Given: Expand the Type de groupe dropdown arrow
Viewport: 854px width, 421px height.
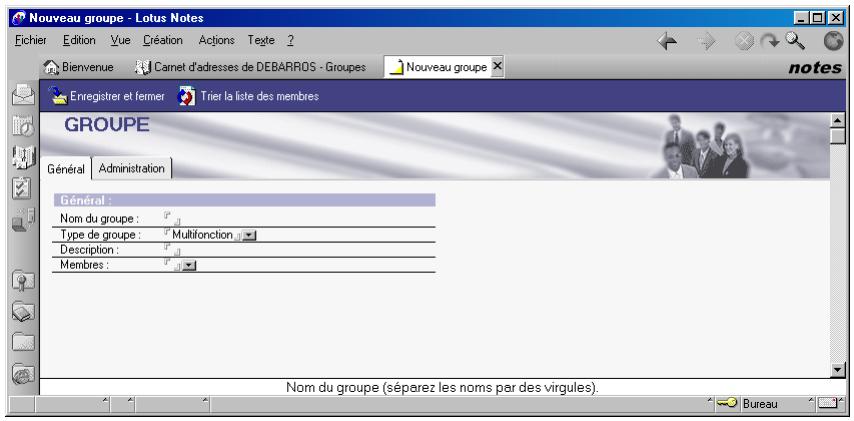Looking at the screenshot, I should pos(249,235).
